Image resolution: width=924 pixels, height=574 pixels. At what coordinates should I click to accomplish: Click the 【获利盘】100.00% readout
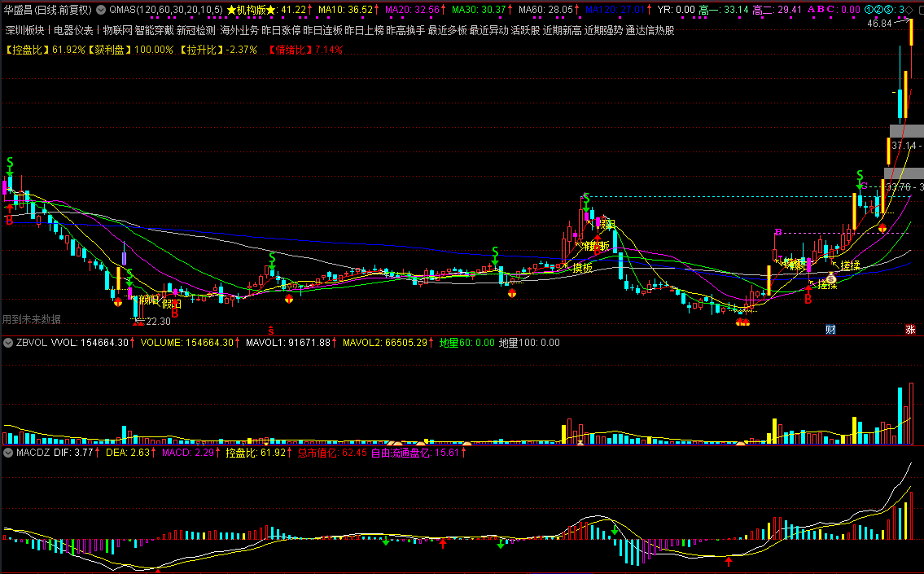[130, 50]
